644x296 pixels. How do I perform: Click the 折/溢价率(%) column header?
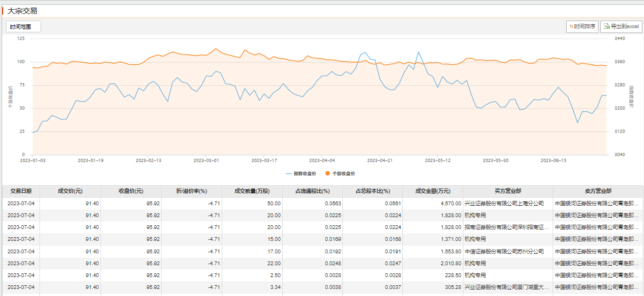point(191,191)
